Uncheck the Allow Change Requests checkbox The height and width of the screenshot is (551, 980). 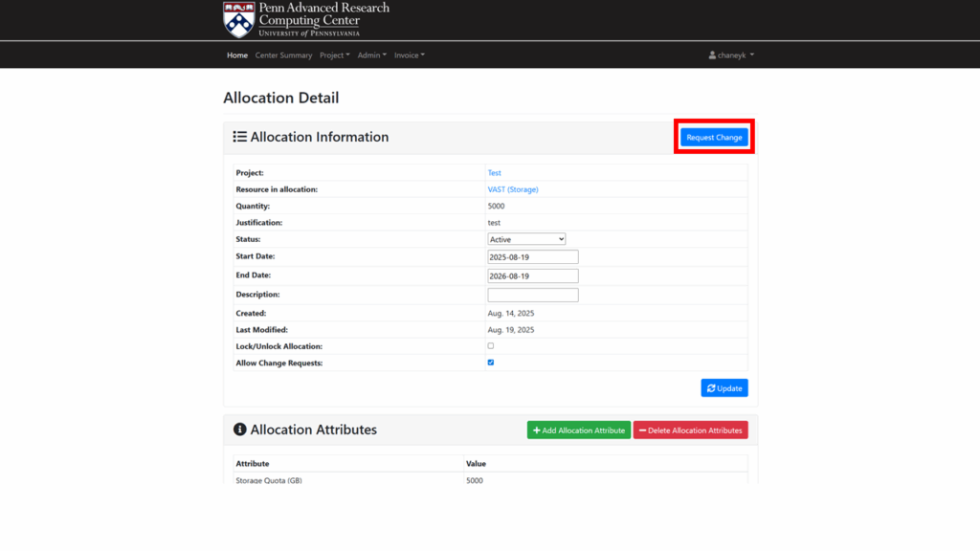click(491, 363)
